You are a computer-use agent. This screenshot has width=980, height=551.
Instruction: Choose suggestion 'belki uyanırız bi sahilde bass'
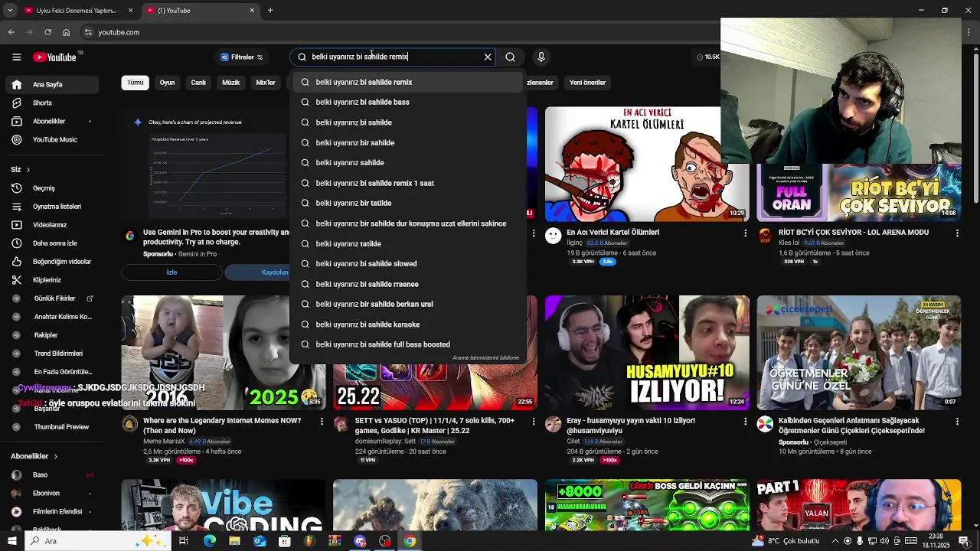(x=407, y=102)
